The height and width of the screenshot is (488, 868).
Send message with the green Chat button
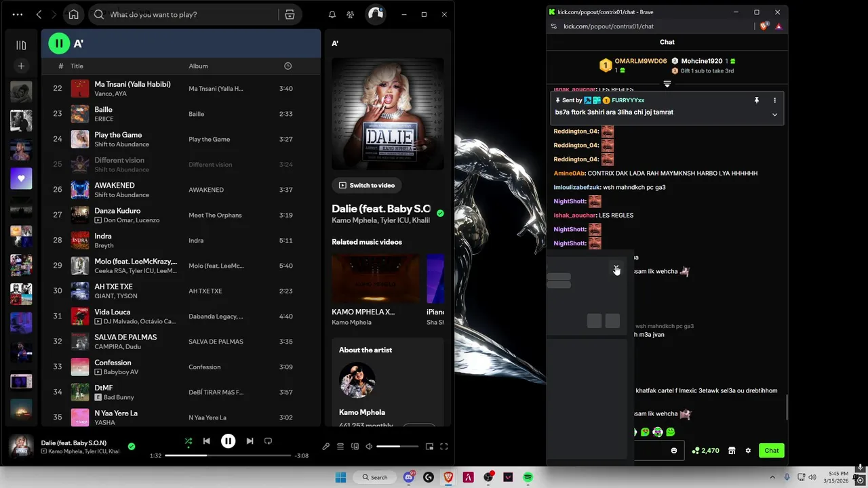[x=772, y=451]
